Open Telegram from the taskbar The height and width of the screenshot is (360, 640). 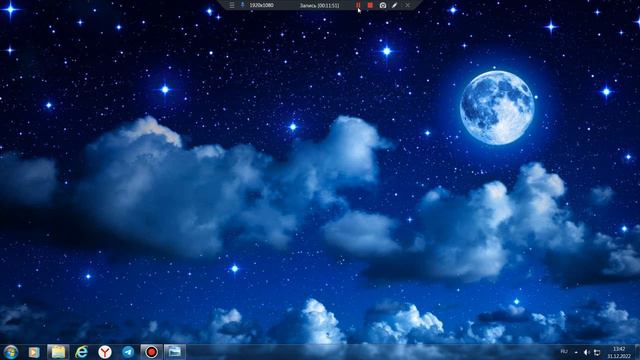[128, 352]
